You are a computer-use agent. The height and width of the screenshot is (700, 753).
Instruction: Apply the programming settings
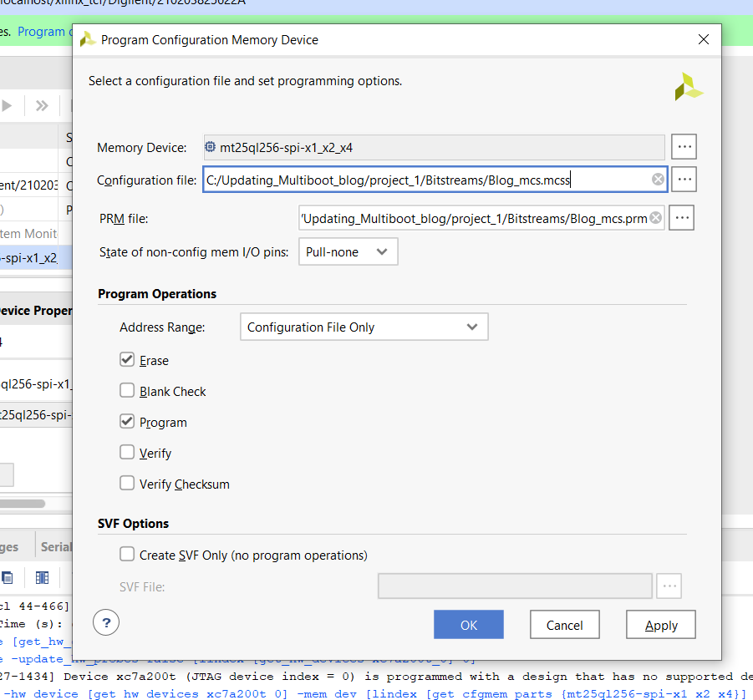click(660, 625)
